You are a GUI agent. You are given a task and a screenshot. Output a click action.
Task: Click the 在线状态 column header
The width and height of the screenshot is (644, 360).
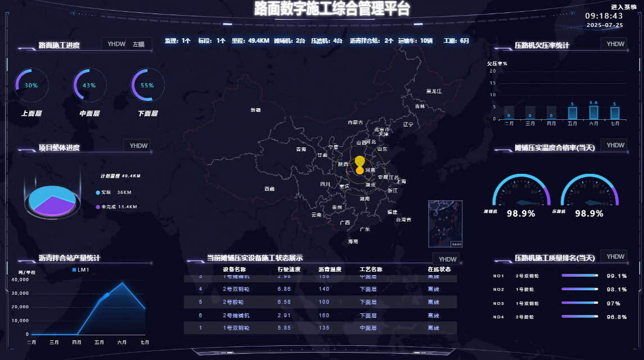click(439, 269)
